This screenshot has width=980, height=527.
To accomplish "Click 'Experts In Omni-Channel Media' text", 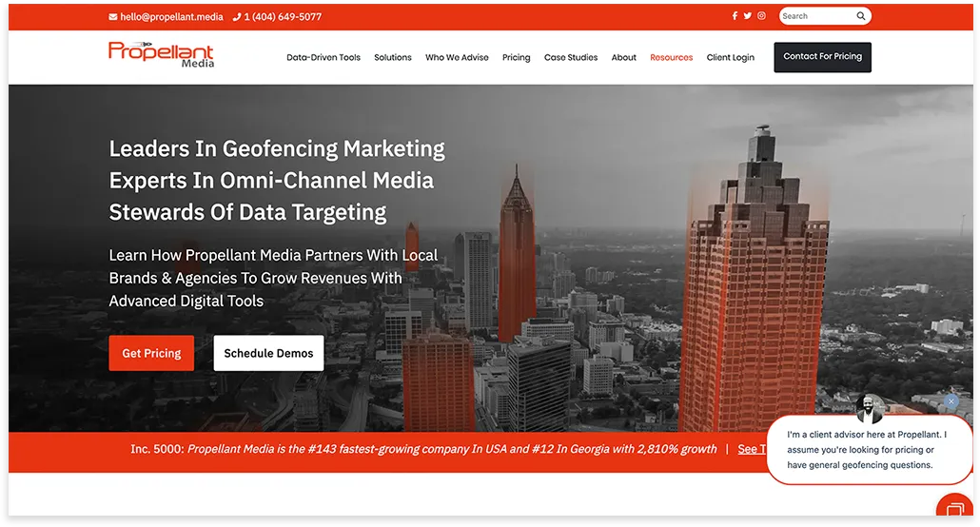I will (x=271, y=181).
